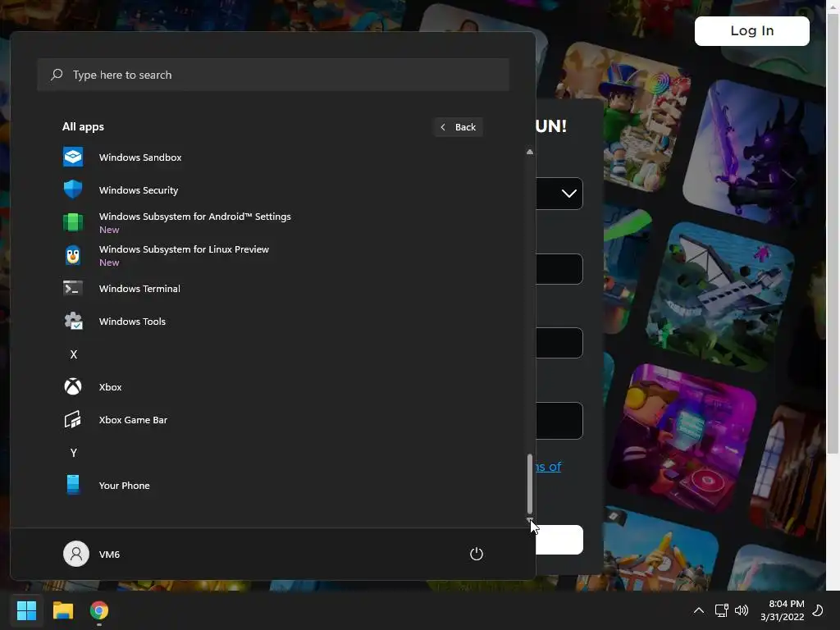This screenshot has height=630, width=840.
Task: Launch the Xbox app icon
Action: pyautogui.click(x=73, y=387)
